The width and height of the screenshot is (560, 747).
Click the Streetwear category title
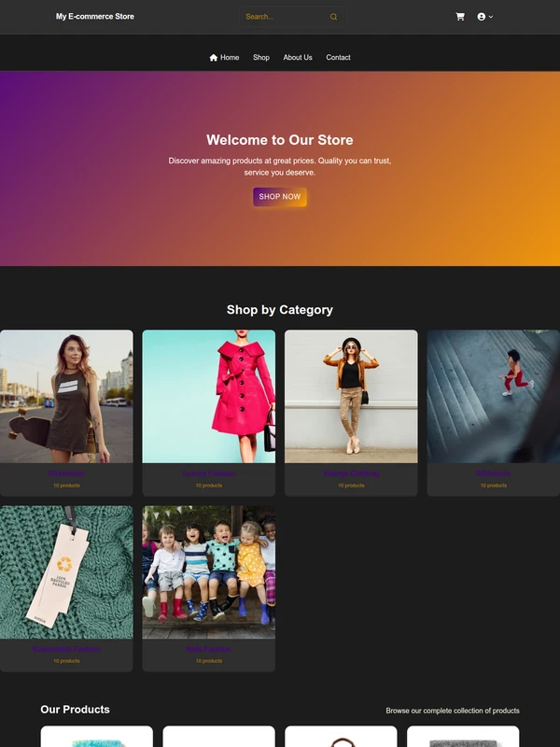(66, 473)
